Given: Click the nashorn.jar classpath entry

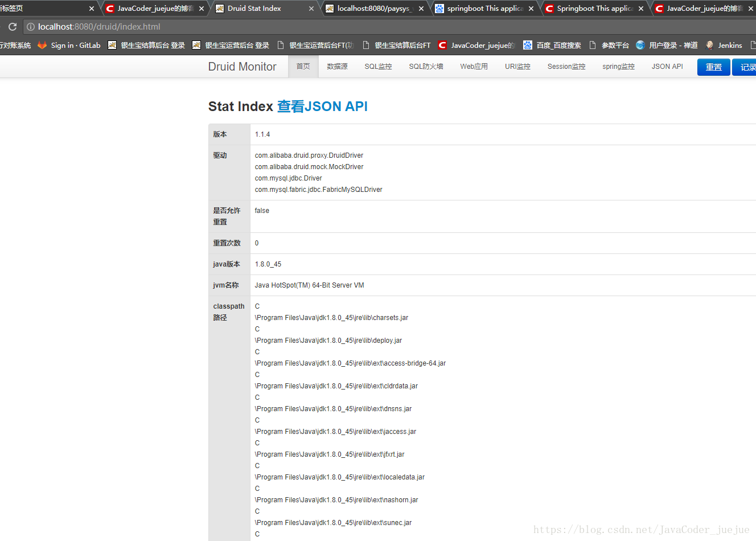Looking at the screenshot, I should click(336, 500).
